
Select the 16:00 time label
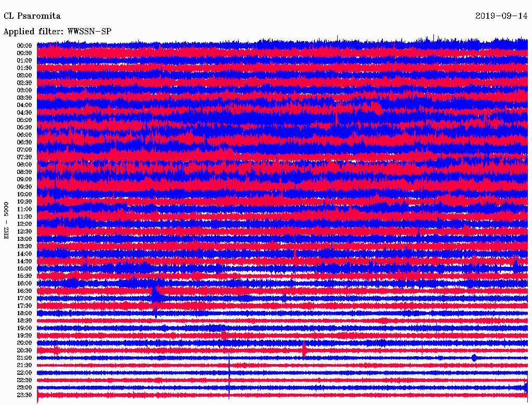coord(24,283)
